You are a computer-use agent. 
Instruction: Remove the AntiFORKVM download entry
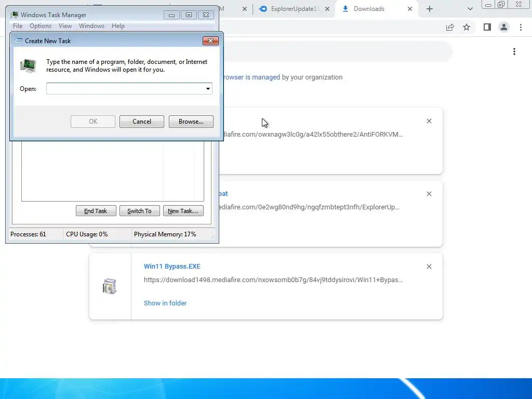pyautogui.click(x=429, y=121)
